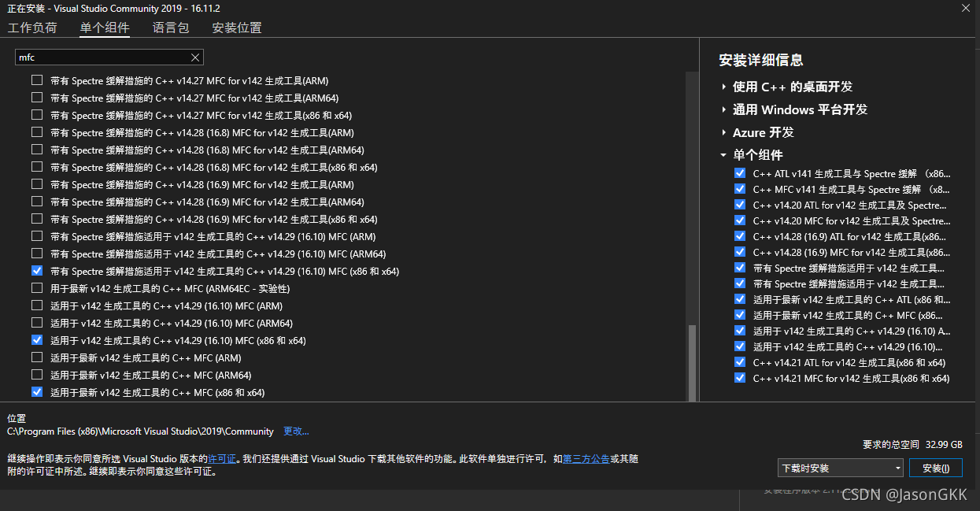The image size is (980, 511).
Task: Expand 通用 Windows 平台开发 details
Action: coord(723,109)
